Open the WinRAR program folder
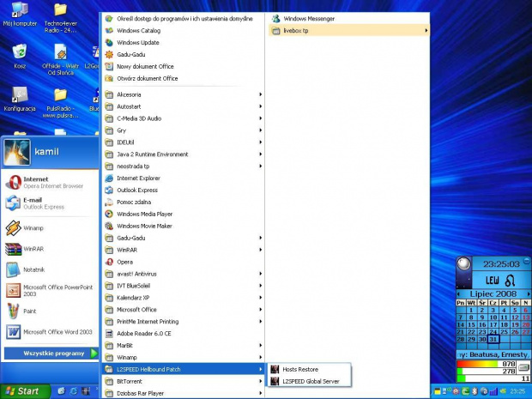 click(x=184, y=250)
